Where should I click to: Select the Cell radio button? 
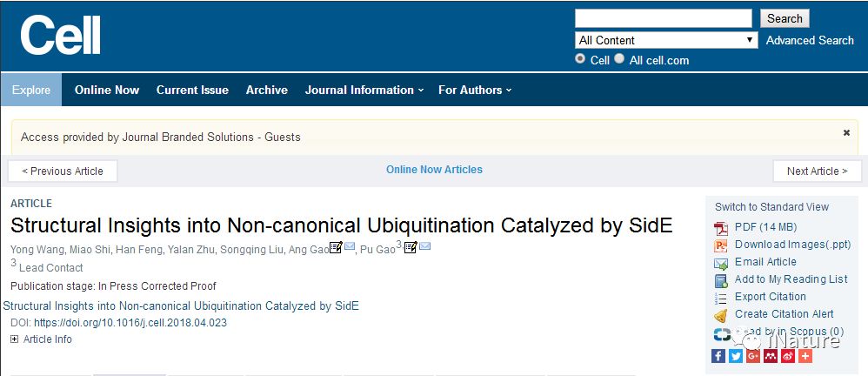(x=579, y=58)
